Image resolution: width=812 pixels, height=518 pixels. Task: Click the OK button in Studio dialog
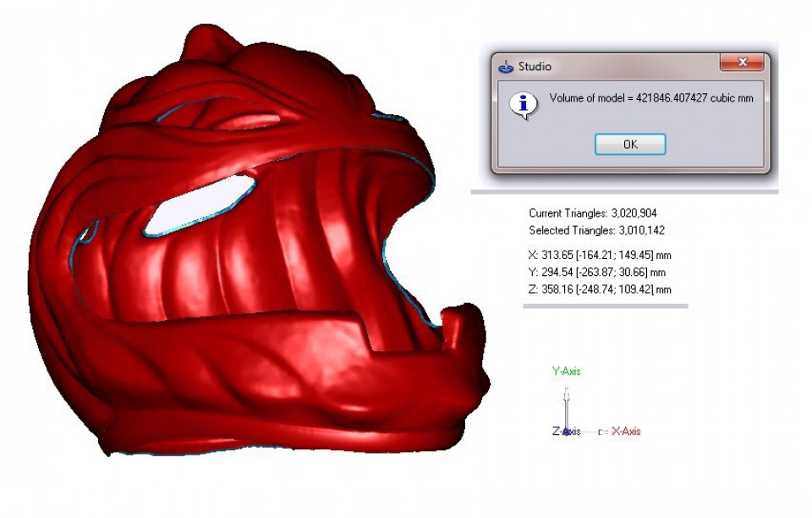pos(630,145)
